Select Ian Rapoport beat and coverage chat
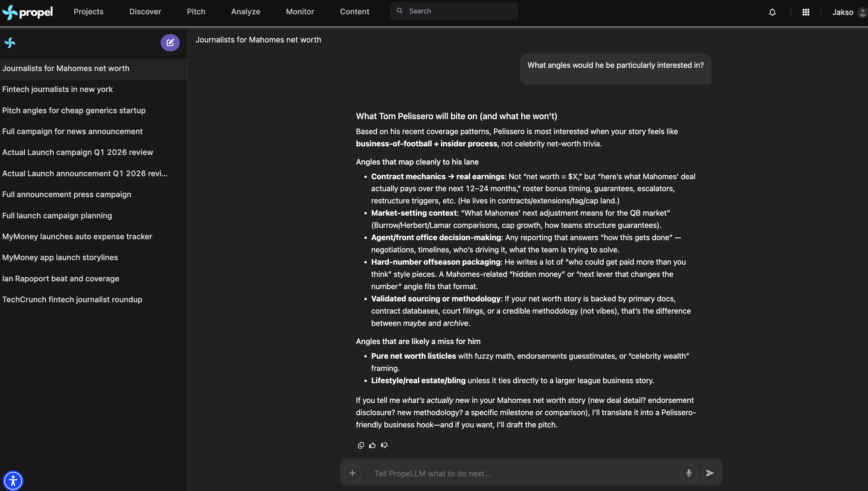Image resolution: width=868 pixels, height=491 pixels. (x=61, y=279)
